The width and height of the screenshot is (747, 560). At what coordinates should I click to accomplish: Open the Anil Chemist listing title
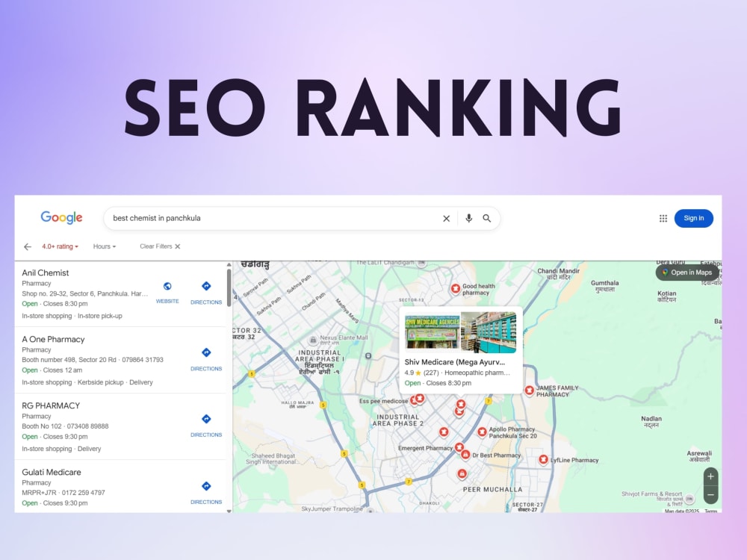[46, 273]
